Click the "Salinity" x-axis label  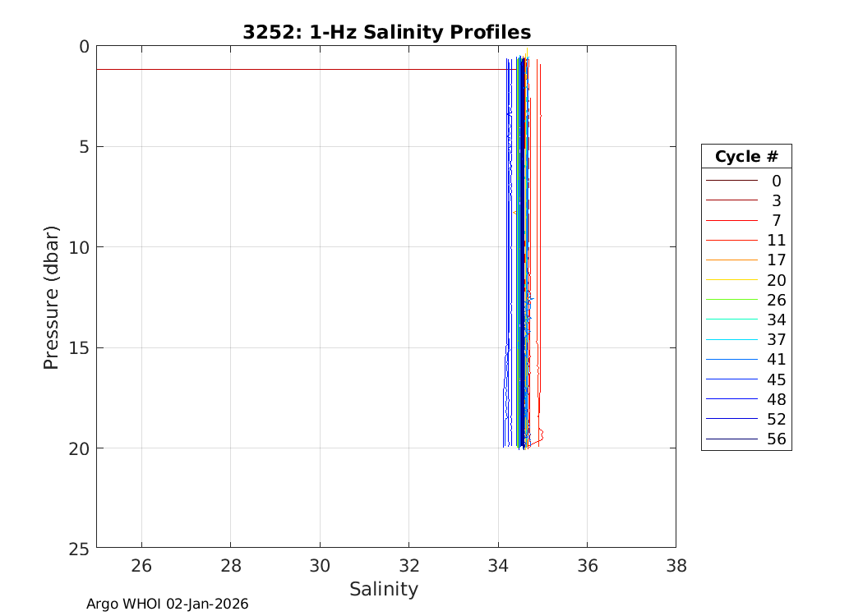pyautogui.click(x=384, y=589)
